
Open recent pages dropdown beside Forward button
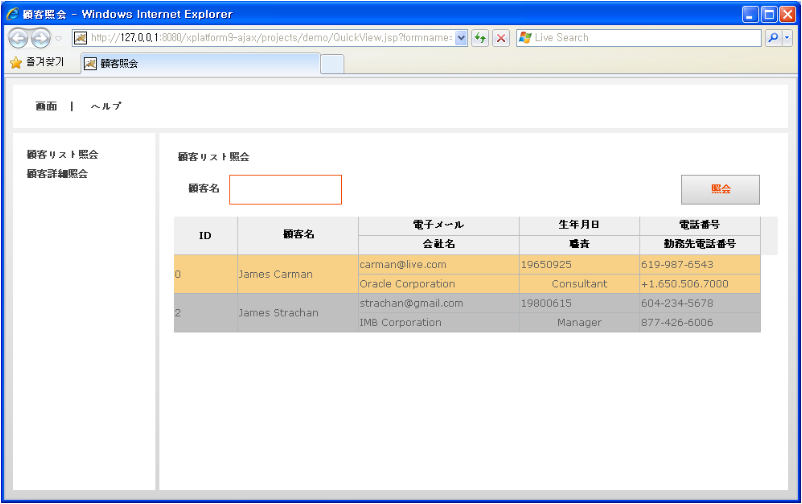[58, 38]
